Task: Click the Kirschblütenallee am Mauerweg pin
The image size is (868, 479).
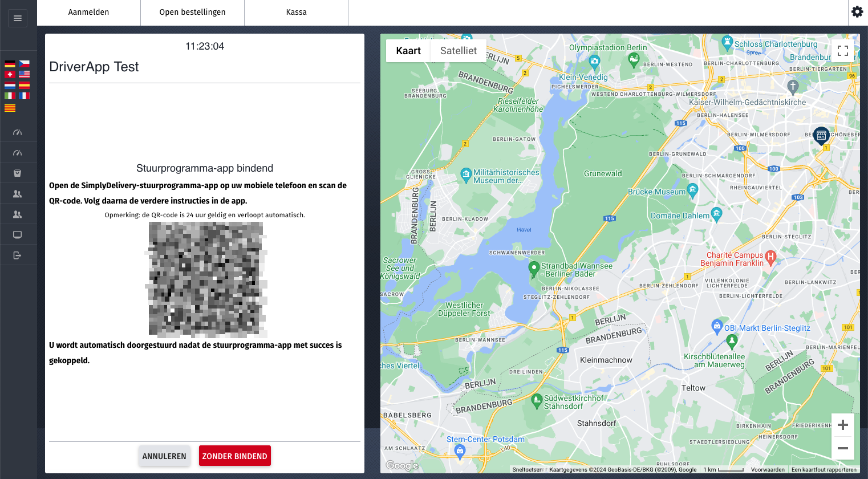Action: 732,342
